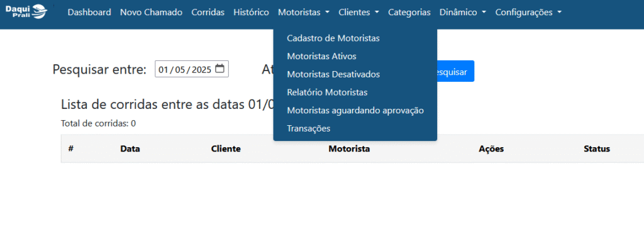The height and width of the screenshot is (251, 644).
Task: Click the Data column header
Action: 130,148
